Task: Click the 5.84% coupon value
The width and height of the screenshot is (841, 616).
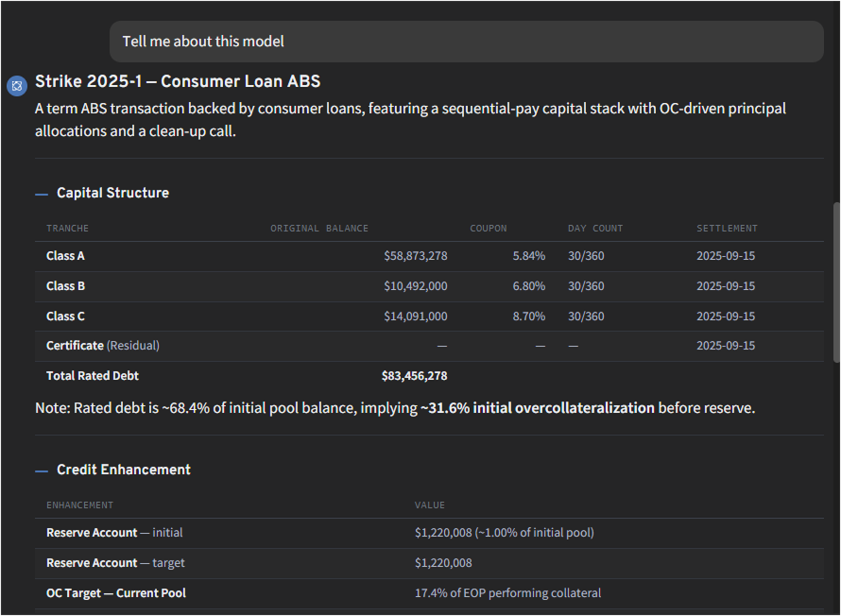Action: pyautogui.click(x=529, y=256)
